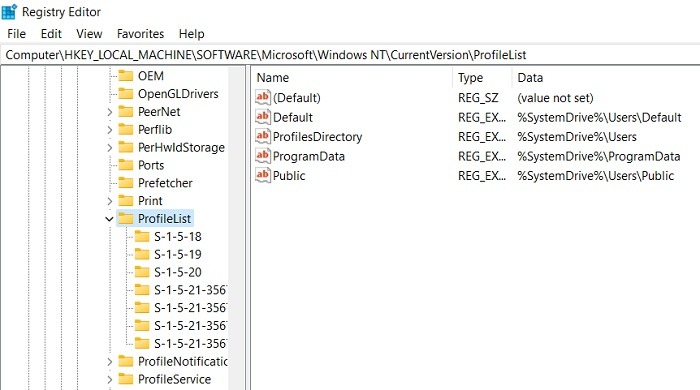Select the ProfileList key label
The width and height of the screenshot is (700, 390).
(164, 219)
